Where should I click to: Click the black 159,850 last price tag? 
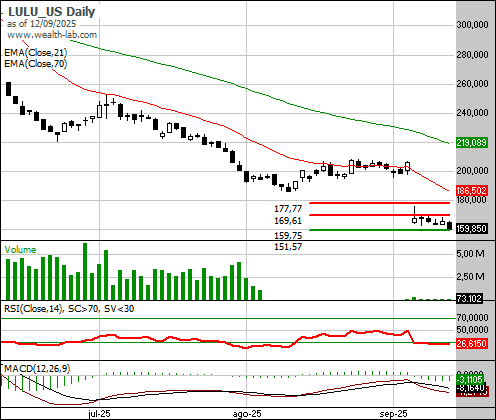472,229
